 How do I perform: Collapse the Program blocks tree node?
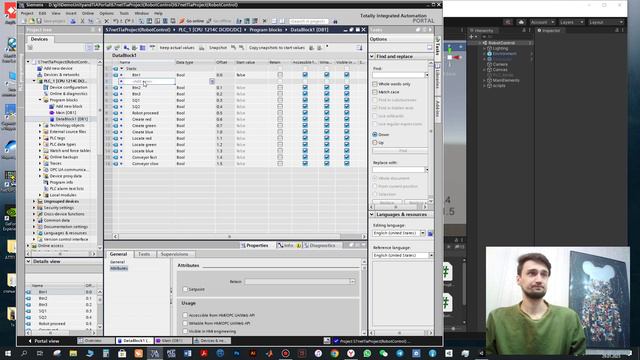[40, 100]
